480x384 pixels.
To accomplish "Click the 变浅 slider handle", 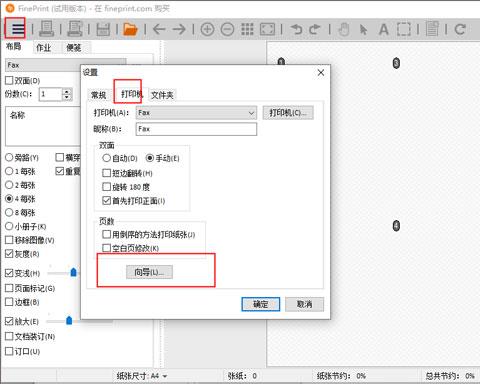I will coord(74,272).
